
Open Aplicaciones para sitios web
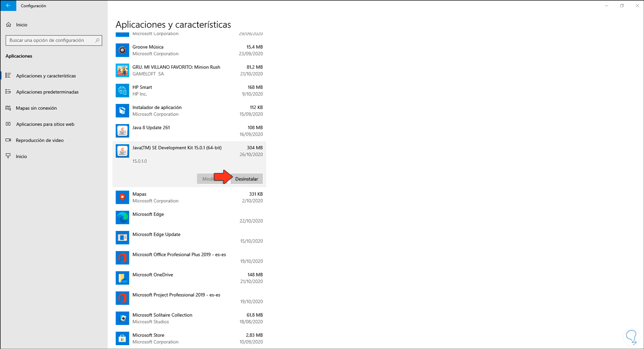click(45, 124)
